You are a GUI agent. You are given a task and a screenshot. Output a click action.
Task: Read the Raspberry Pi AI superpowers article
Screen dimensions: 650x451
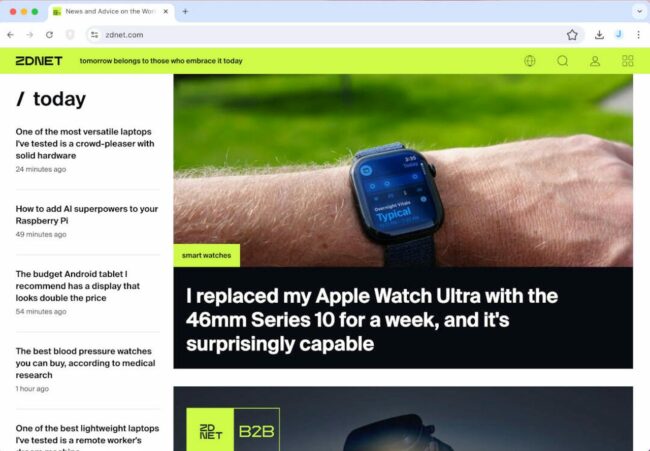pyautogui.click(x=87, y=215)
